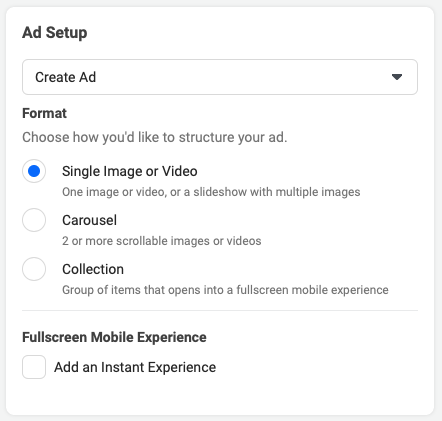The width and height of the screenshot is (442, 421).
Task: Click the dropdown caret arrow icon
Action: pos(397,77)
